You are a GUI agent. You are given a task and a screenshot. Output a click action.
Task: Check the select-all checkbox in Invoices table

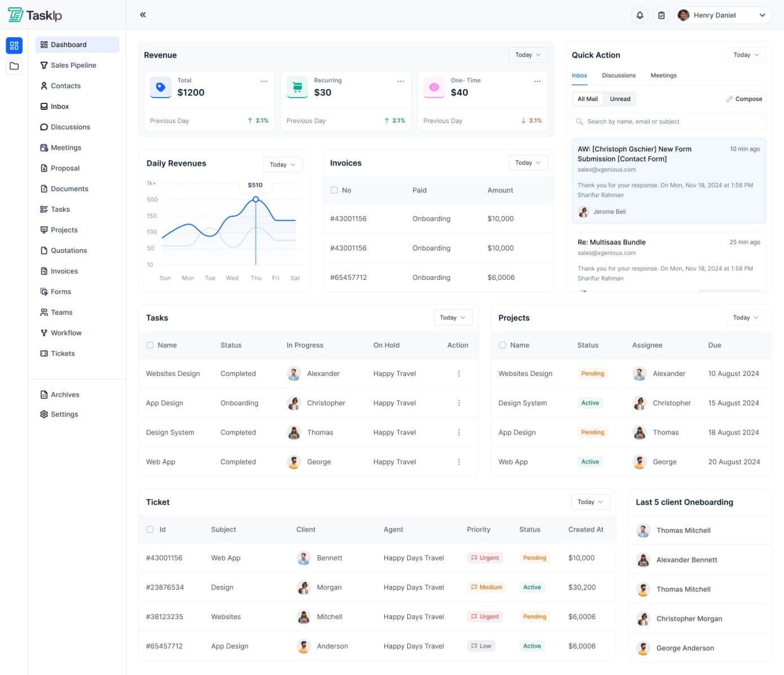point(334,190)
